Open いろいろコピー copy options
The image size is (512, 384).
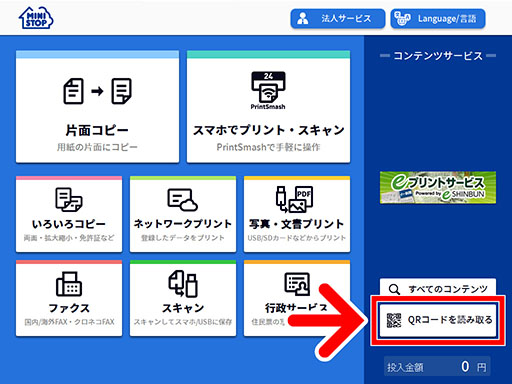point(69,214)
